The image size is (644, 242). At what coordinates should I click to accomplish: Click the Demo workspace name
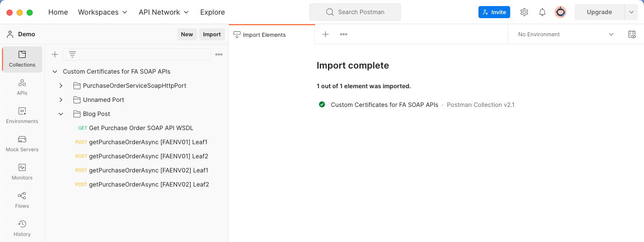coord(27,34)
